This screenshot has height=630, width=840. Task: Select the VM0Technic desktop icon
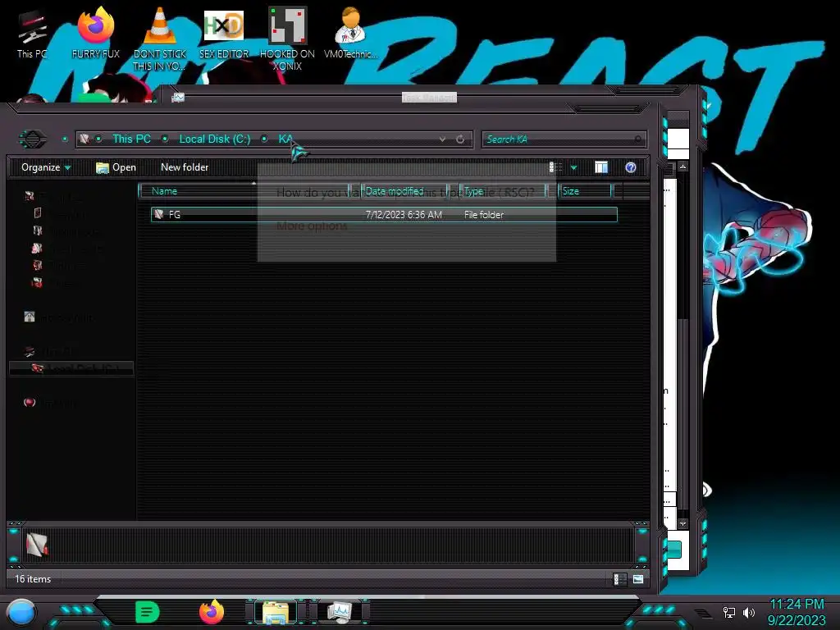(351, 32)
